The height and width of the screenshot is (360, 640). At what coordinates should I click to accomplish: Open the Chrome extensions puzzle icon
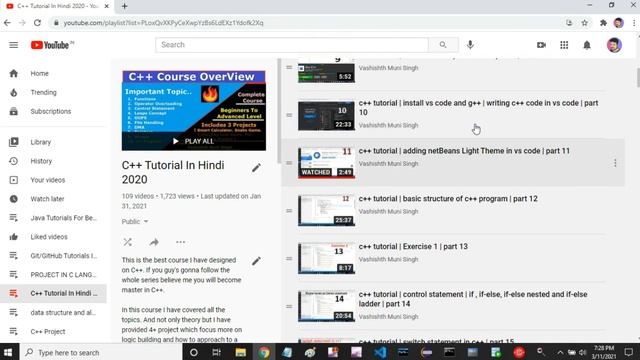[603, 23]
